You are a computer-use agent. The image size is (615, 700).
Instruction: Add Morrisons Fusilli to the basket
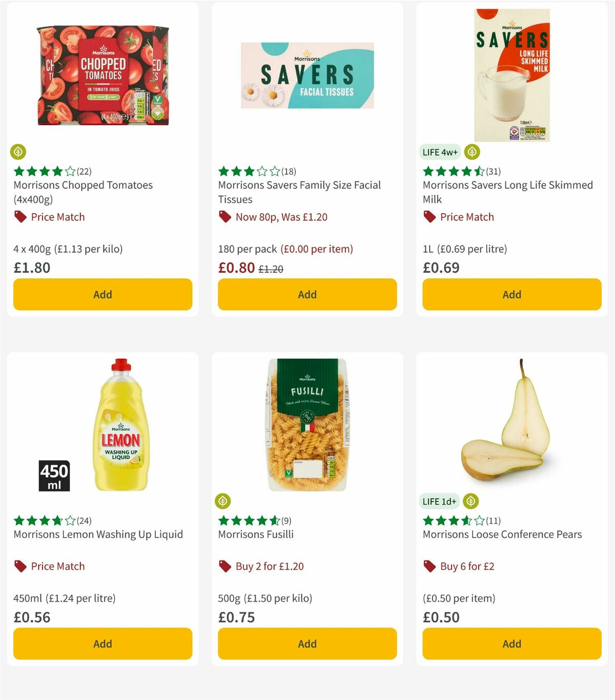[306, 644]
